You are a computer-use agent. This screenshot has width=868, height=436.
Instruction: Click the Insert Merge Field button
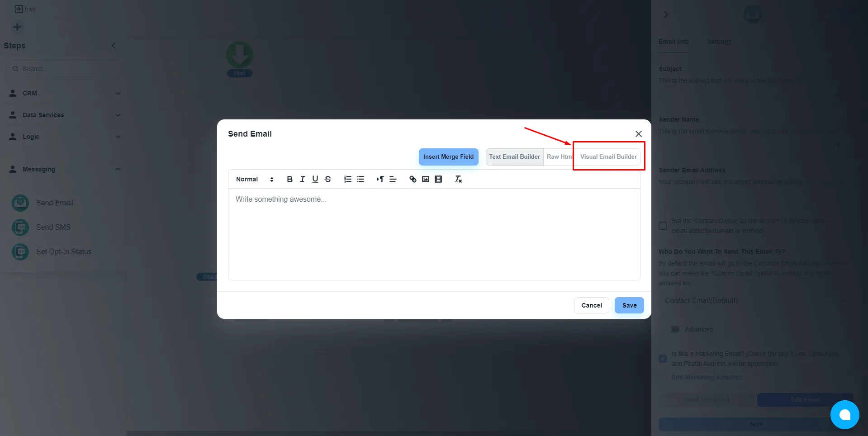[x=448, y=156]
